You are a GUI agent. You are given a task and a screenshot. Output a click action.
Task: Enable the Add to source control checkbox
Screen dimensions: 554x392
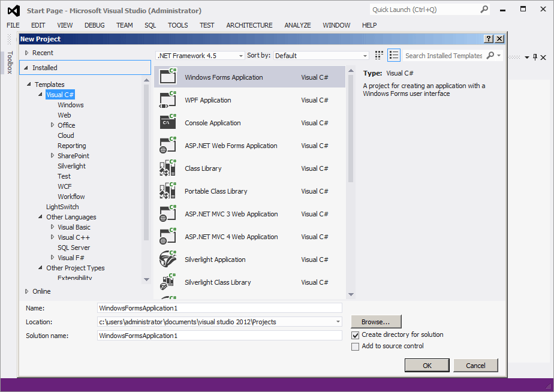pos(355,346)
